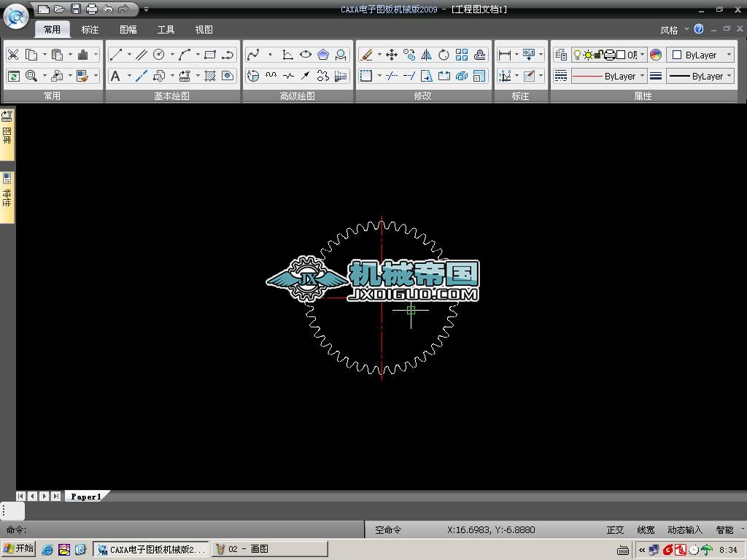Toggle 线宽 line width display
This screenshot has height=560, width=747.
pyautogui.click(x=646, y=530)
